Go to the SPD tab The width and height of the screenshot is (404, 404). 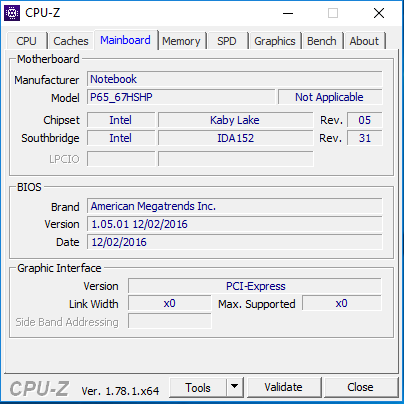coord(227,41)
